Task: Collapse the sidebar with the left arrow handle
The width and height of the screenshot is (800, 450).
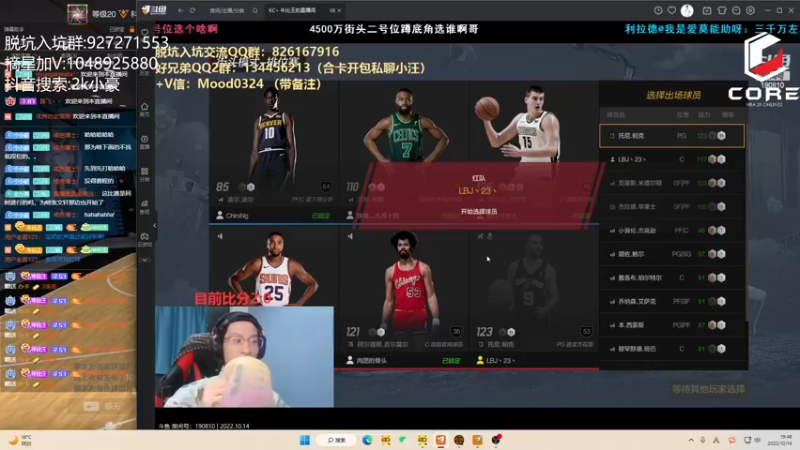Action: tap(154, 225)
